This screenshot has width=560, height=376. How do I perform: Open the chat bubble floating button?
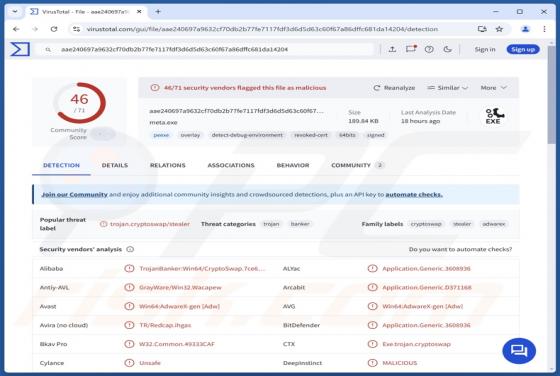519,351
